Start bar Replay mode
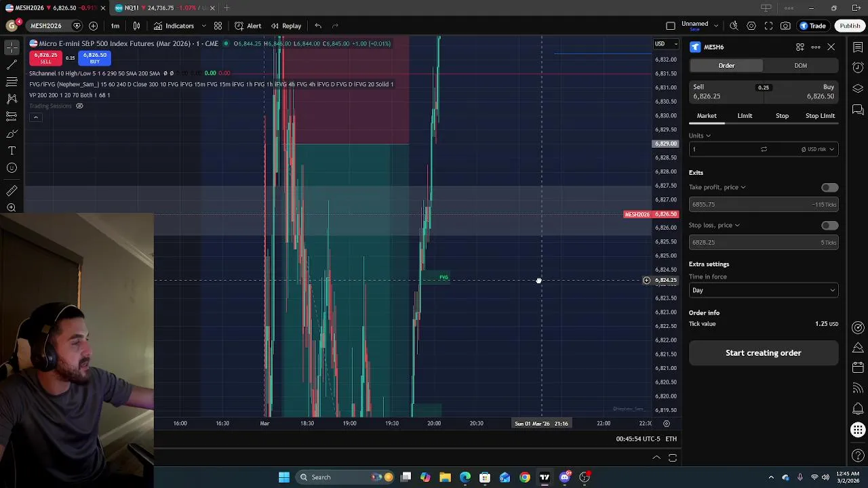This screenshot has width=868, height=488. 286,26
